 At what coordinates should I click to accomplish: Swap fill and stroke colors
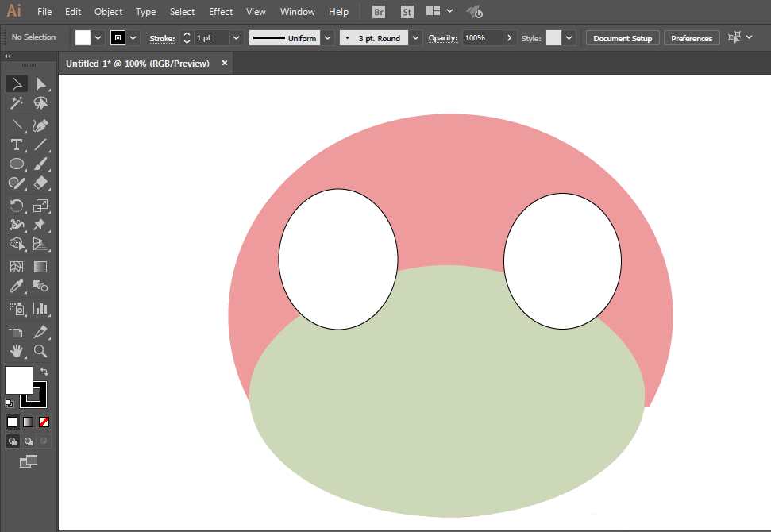(x=44, y=371)
